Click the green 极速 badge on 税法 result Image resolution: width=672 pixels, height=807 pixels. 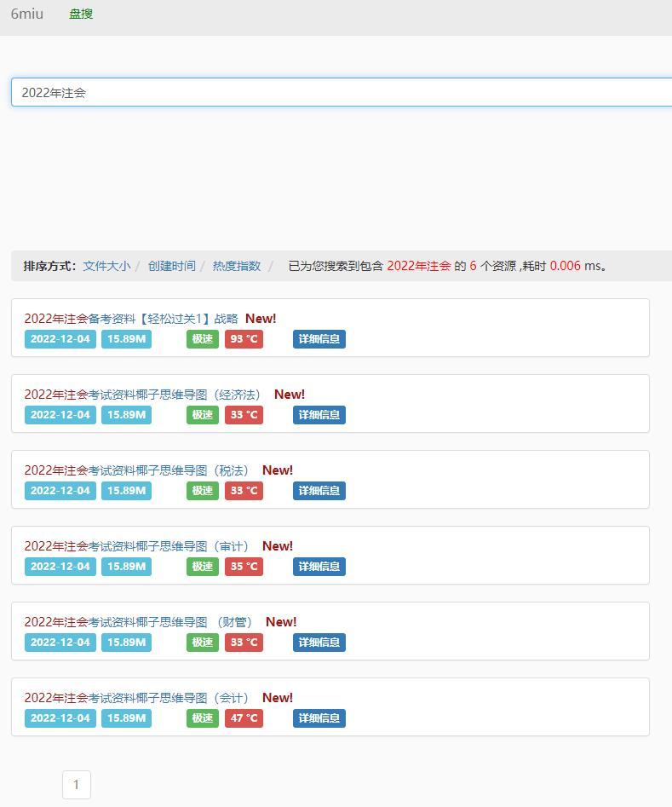tap(202, 491)
